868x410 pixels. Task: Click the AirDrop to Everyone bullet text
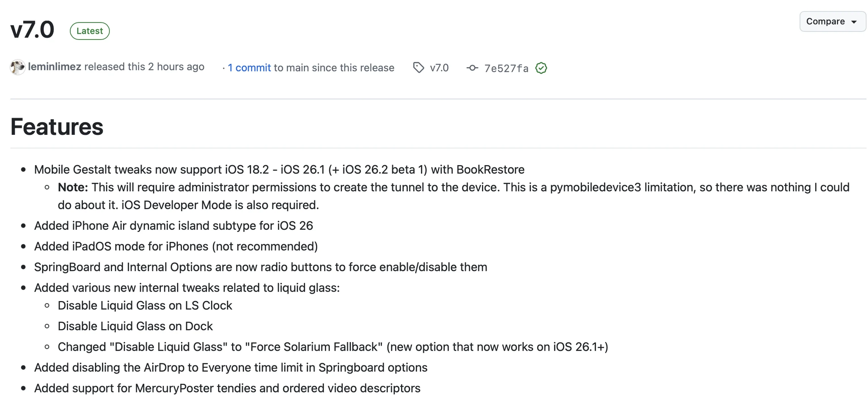coord(231,367)
